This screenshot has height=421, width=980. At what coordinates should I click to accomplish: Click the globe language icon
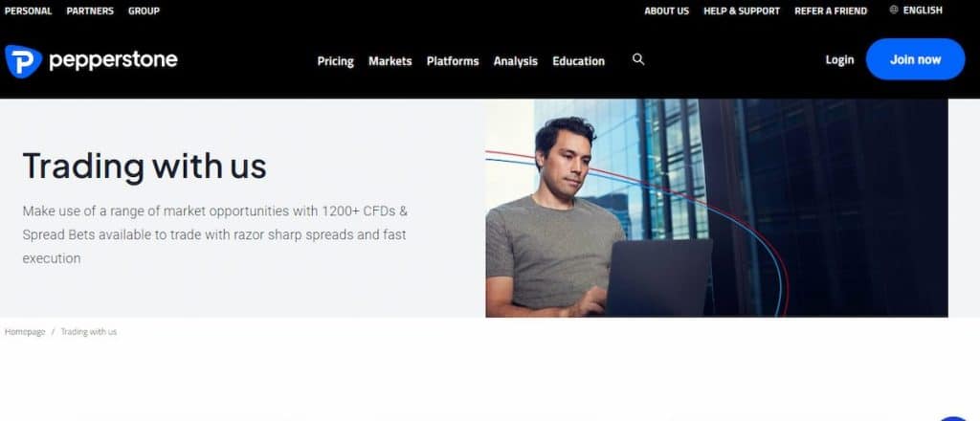point(894,10)
